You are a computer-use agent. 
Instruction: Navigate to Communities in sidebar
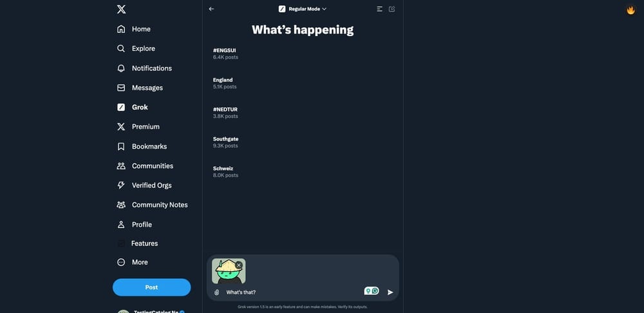coord(152,166)
